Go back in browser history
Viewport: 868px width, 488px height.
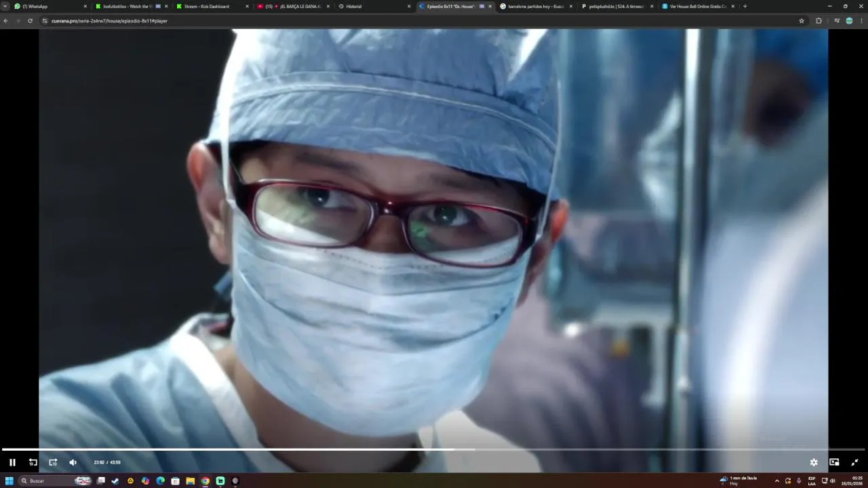coord(6,21)
